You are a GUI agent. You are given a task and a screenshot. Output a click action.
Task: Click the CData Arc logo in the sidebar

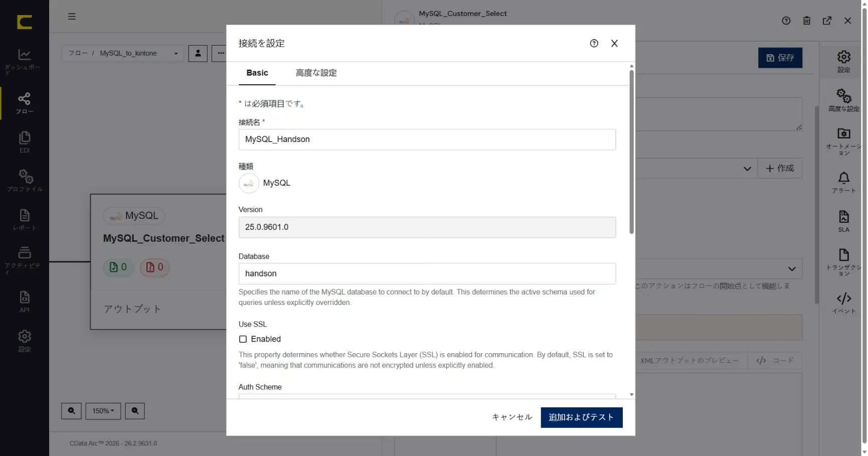[x=24, y=22]
